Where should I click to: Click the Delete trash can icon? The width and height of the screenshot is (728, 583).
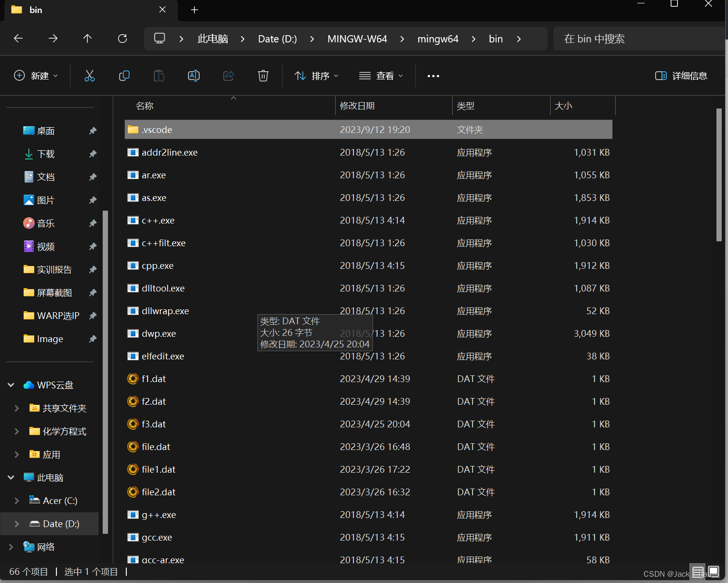click(263, 76)
